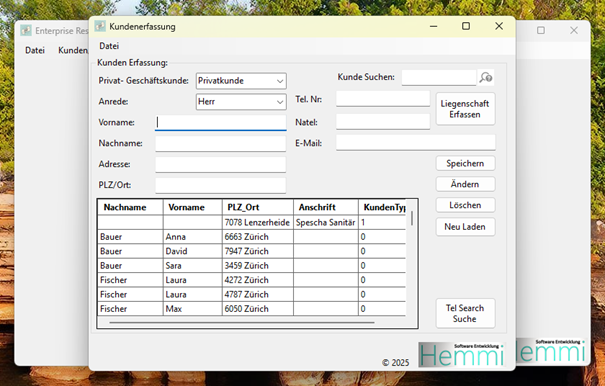Click the Speichern button

click(465, 163)
